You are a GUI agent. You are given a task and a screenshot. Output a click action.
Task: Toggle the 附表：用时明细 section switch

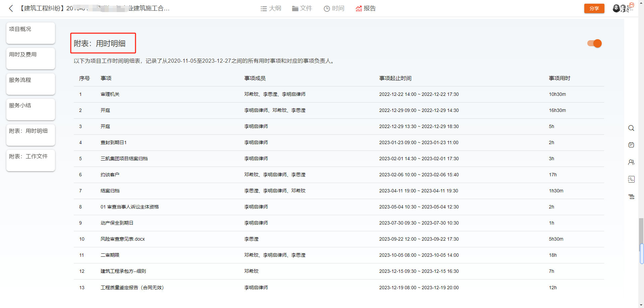click(x=594, y=44)
